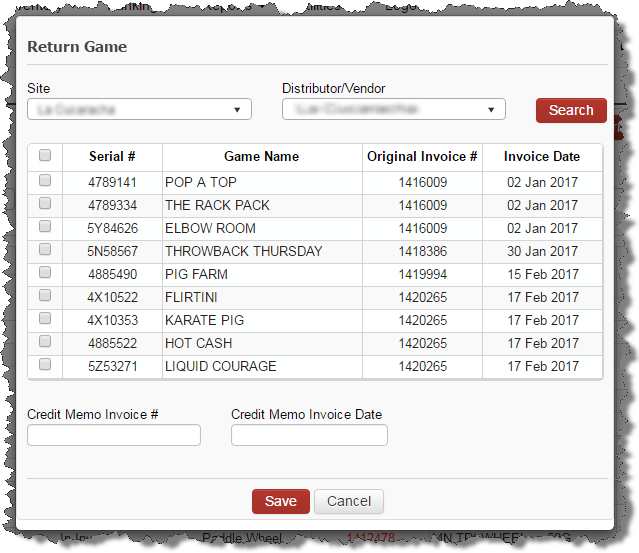The width and height of the screenshot is (639, 553).
Task: Click the LIQUID COURAGE game name
Action: [x=220, y=366]
